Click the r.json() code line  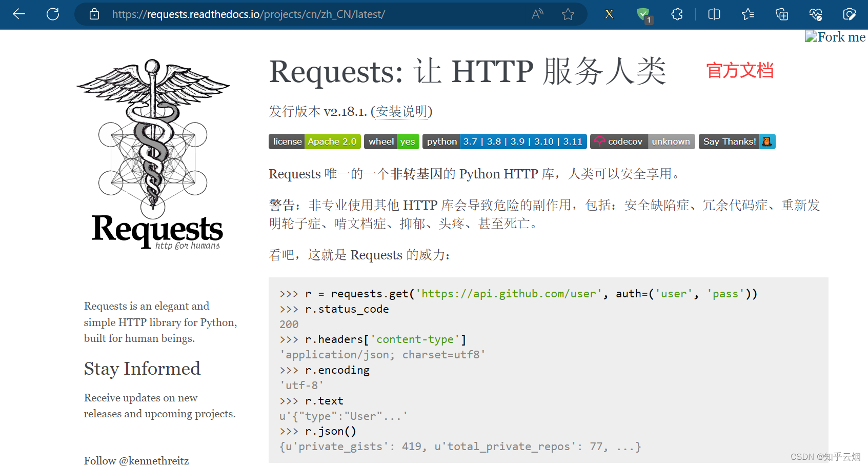[318, 431]
